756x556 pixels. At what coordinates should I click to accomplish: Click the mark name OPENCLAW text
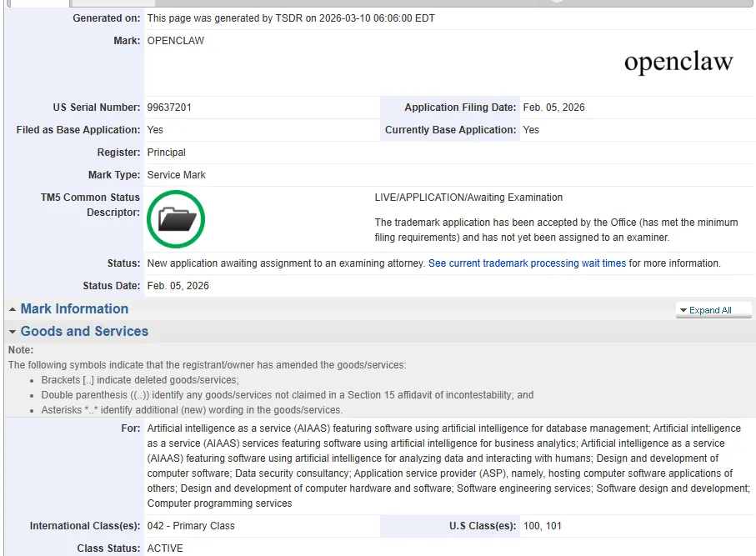tap(176, 41)
